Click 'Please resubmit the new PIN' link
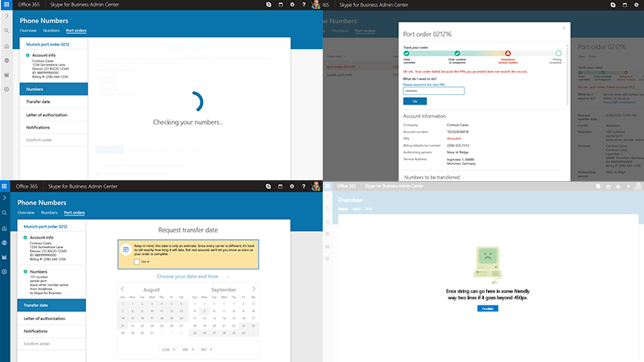Image resolution: width=644 pixels, height=362 pixels. point(423,85)
